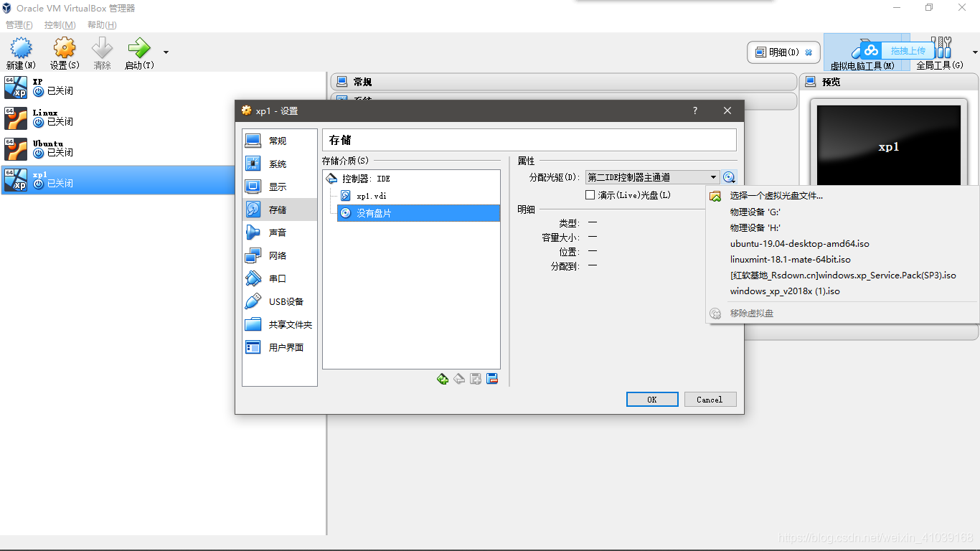Viewport: 980px width, 551px height.
Task: Select the XP virtual machine in list
Action: pyautogui.click(x=163, y=88)
